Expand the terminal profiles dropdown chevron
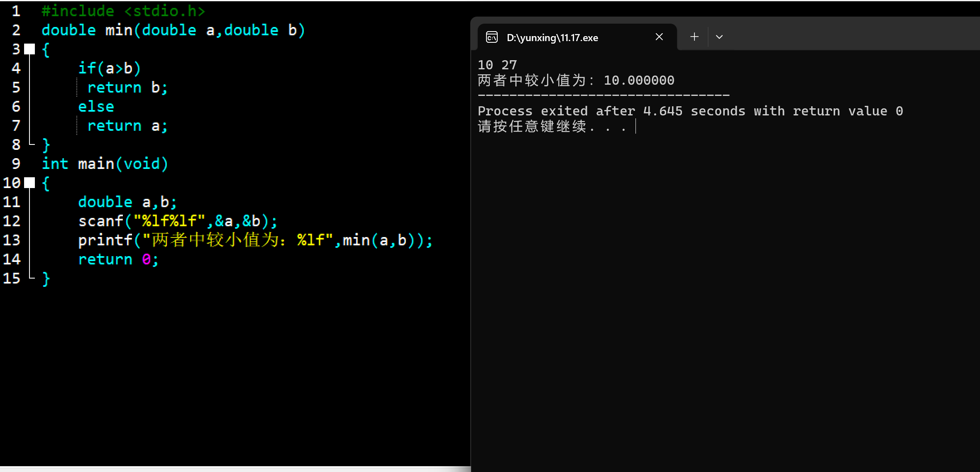980x472 pixels. [719, 37]
